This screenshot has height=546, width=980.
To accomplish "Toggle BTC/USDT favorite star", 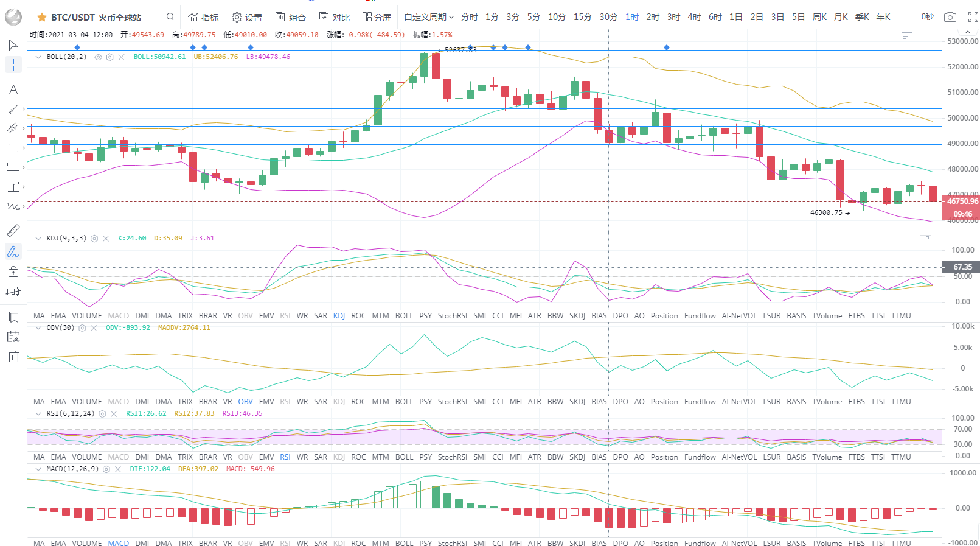I will pos(41,17).
